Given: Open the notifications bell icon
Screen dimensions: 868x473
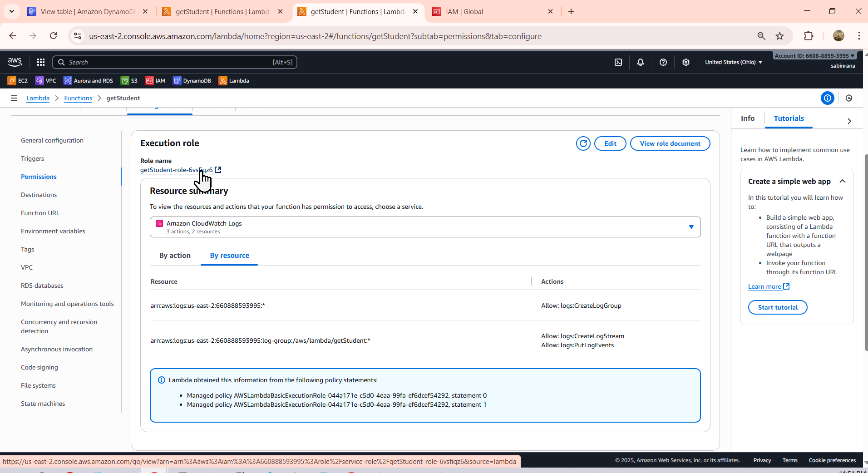Looking at the screenshot, I should click(641, 62).
